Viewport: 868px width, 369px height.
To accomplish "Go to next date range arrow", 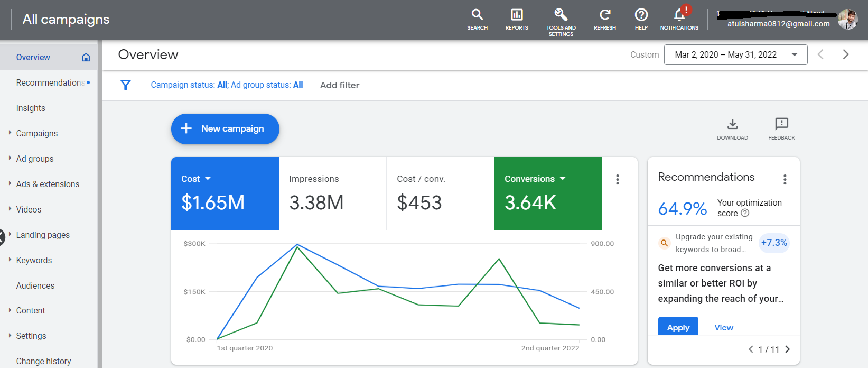I will 846,54.
